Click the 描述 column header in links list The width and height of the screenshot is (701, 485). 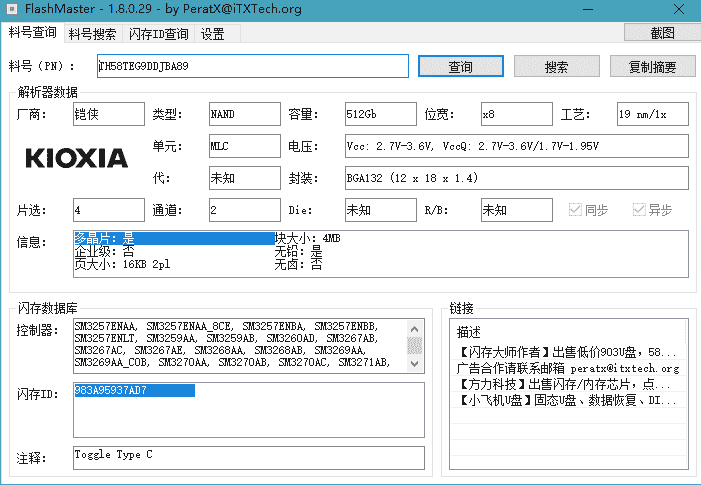point(567,332)
